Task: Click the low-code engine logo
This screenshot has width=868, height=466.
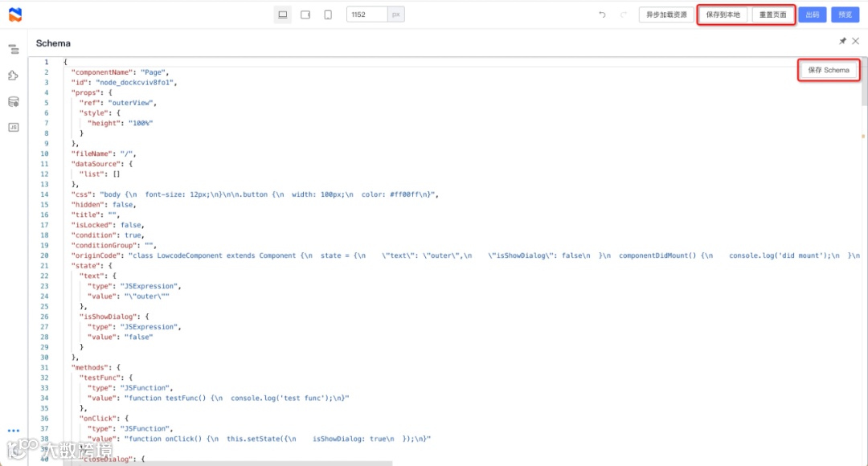Action: 15,14
